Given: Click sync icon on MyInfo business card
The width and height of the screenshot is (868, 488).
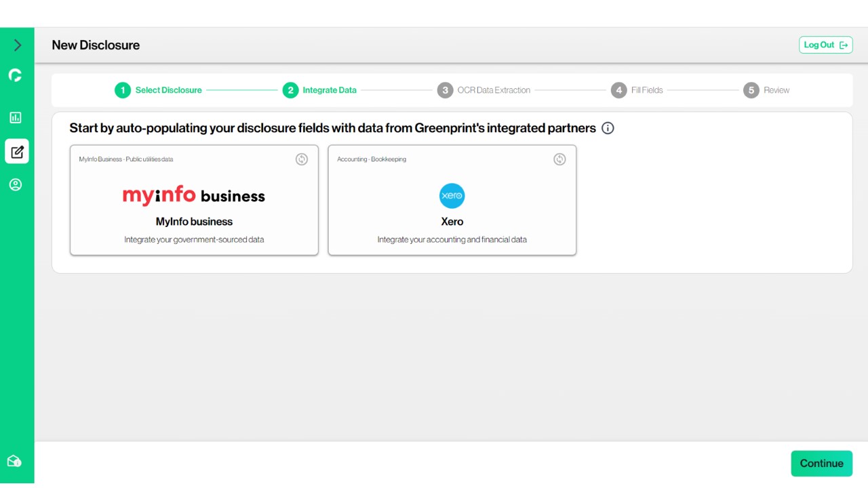Looking at the screenshot, I should 302,159.
